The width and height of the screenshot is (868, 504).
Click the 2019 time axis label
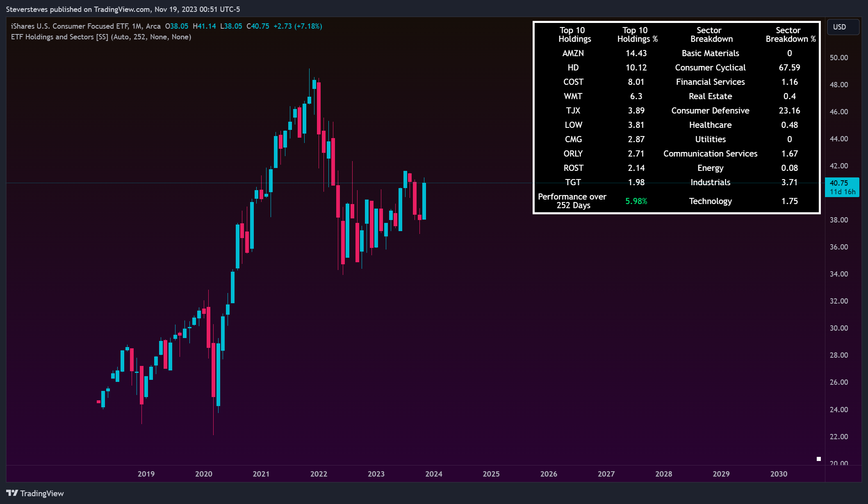[x=146, y=474]
